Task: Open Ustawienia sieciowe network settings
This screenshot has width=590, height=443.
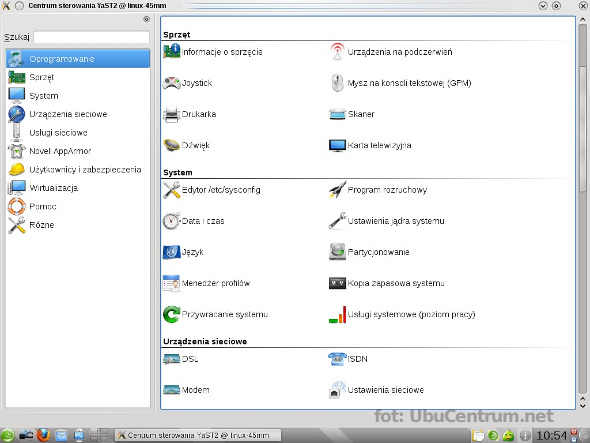Action: click(x=377, y=390)
